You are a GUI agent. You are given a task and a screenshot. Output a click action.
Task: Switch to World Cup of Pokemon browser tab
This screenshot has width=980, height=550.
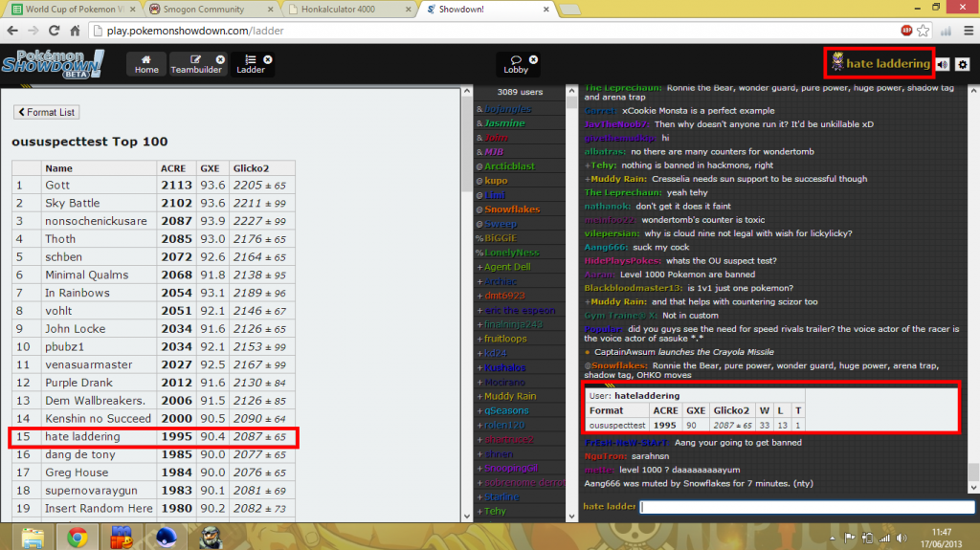tap(73, 9)
